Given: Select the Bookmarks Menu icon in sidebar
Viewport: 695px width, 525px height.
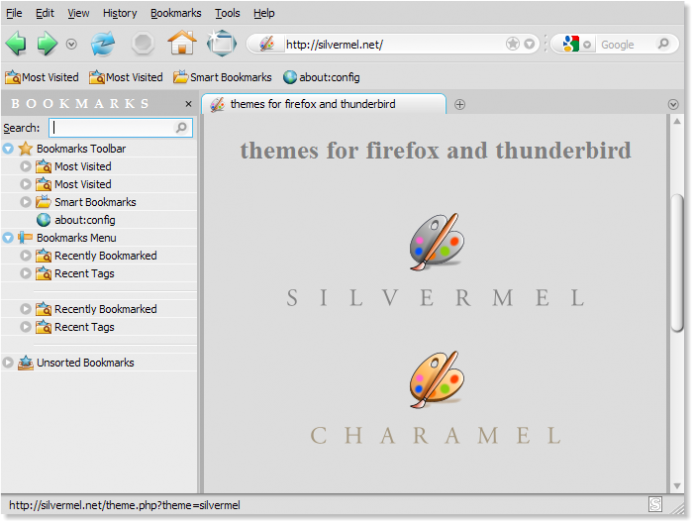Looking at the screenshot, I should pos(26,238).
